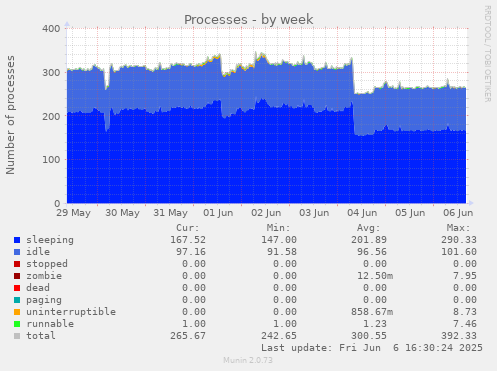Click the paging legend color swatch

pos(17,300)
